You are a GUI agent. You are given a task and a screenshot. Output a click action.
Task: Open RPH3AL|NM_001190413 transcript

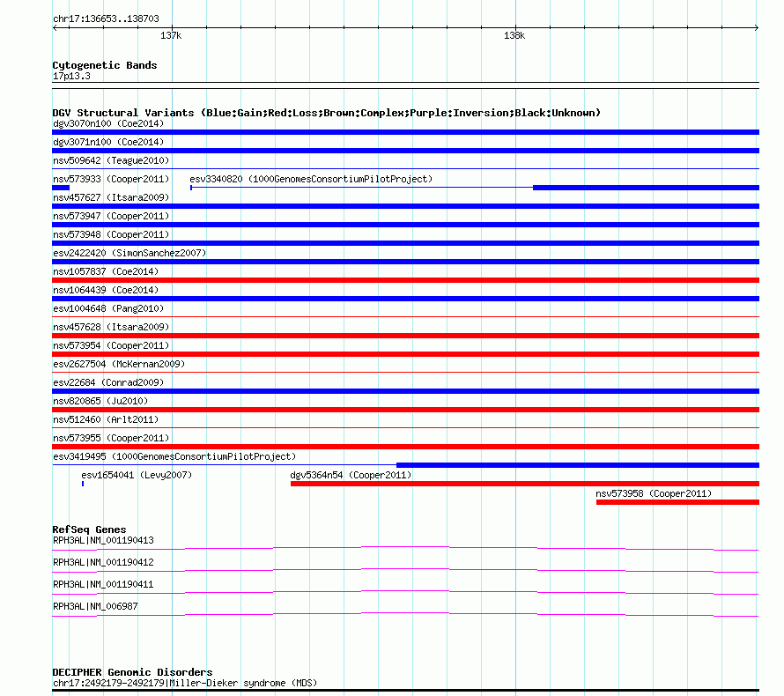(x=103, y=540)
